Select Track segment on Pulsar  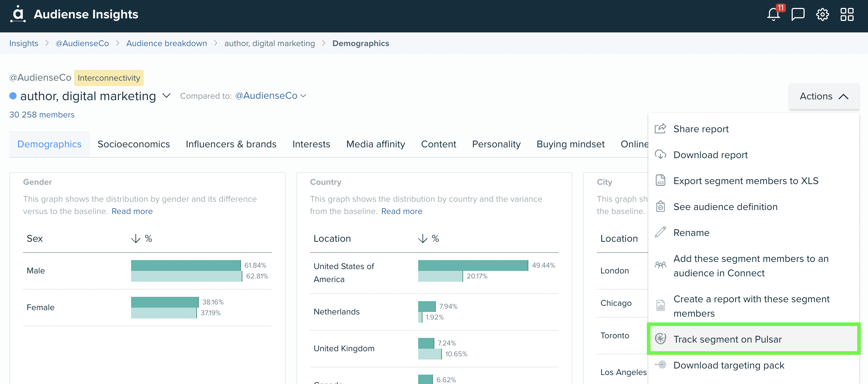tap(753, 339)
